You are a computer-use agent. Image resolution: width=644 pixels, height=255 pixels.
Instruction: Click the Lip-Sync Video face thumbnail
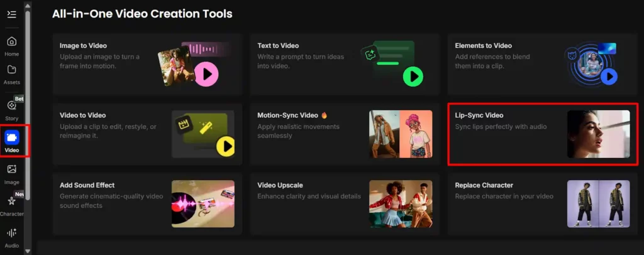pos(599,134)
